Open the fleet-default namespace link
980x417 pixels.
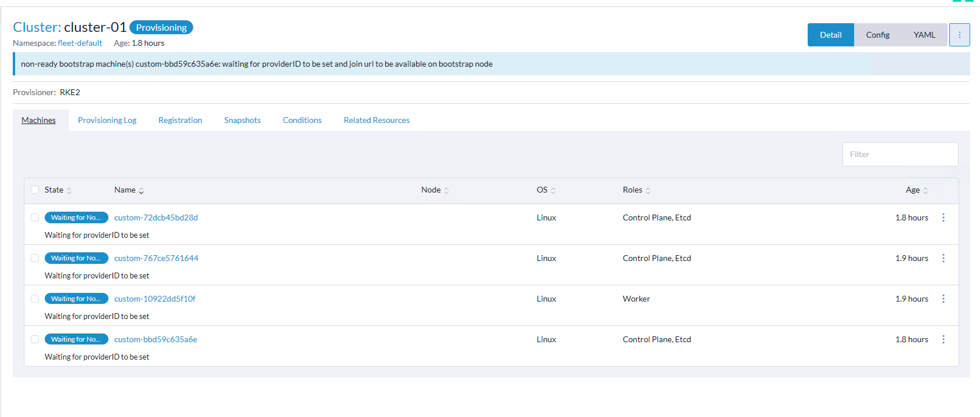coord(80,43)
